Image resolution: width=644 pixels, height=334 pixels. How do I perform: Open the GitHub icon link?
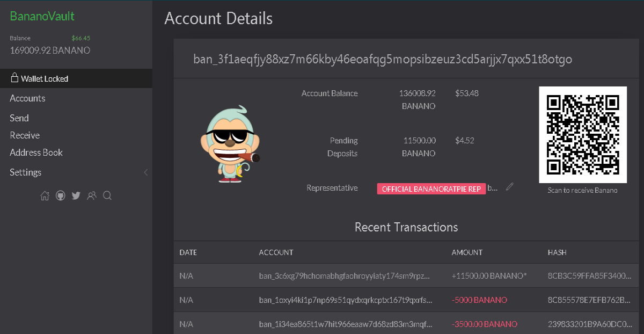[x=60, y=196]
